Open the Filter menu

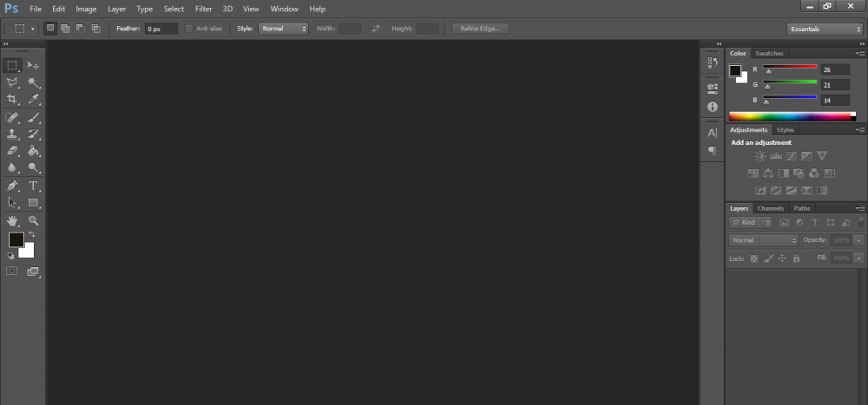203,9
